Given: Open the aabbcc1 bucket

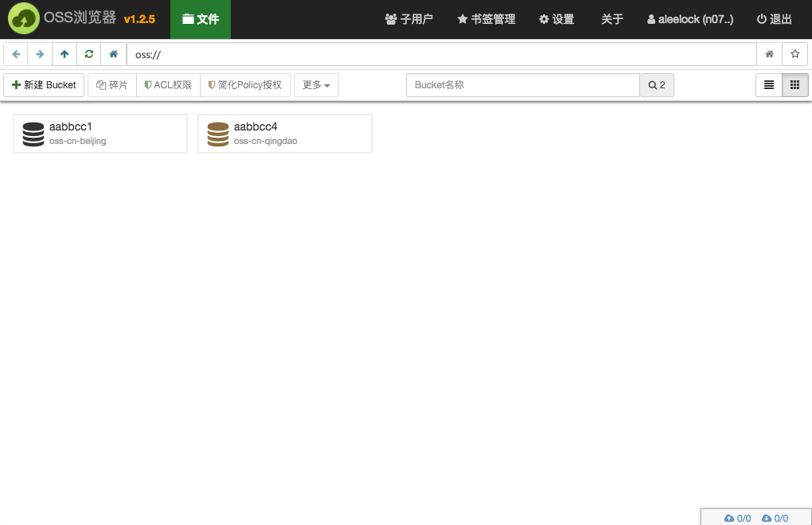Looking at the screenshot, I should pyautogui.click(x=100, y=133).
